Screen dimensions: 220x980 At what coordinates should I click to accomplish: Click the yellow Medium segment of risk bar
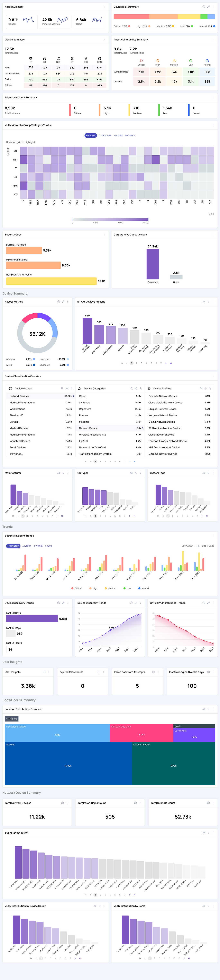[x=189, y=17]
